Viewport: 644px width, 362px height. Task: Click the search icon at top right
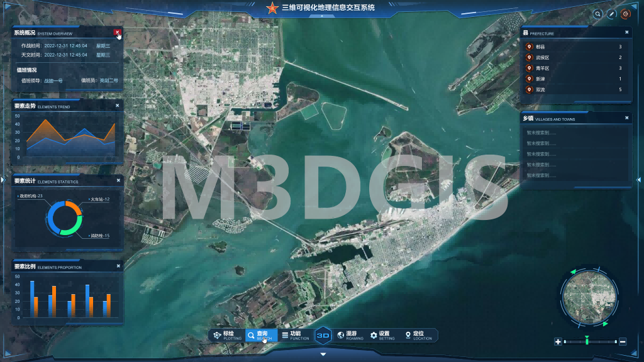tap(597, 13)
